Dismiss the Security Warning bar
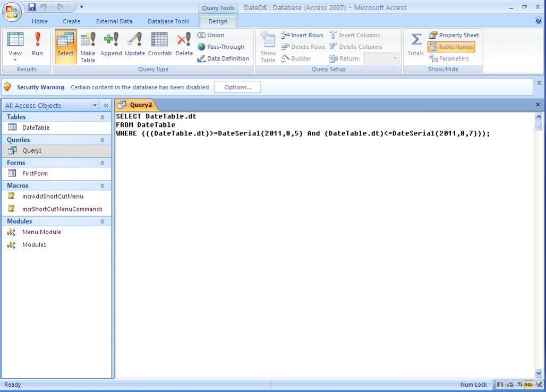 pyautogui.click(x=539, y=83)
